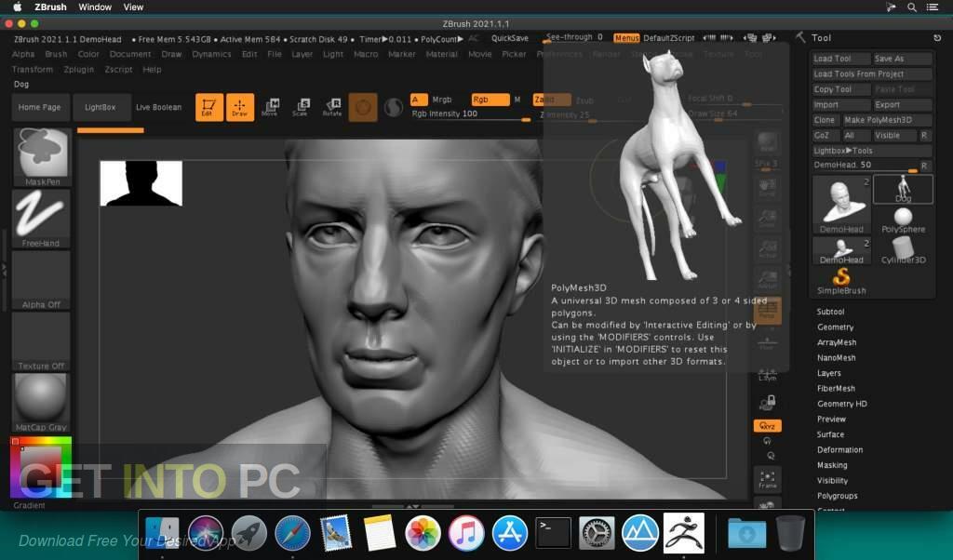The image size is (953, 560).
Task: Open Terminal from the dock
Action: (553, 533)
